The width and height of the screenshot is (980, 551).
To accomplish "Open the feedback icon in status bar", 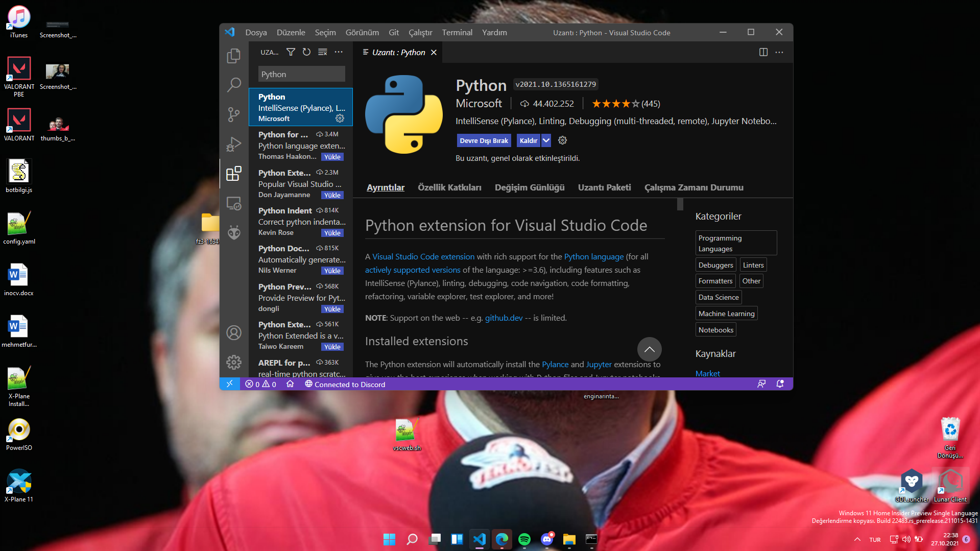I will pos(761,384).
